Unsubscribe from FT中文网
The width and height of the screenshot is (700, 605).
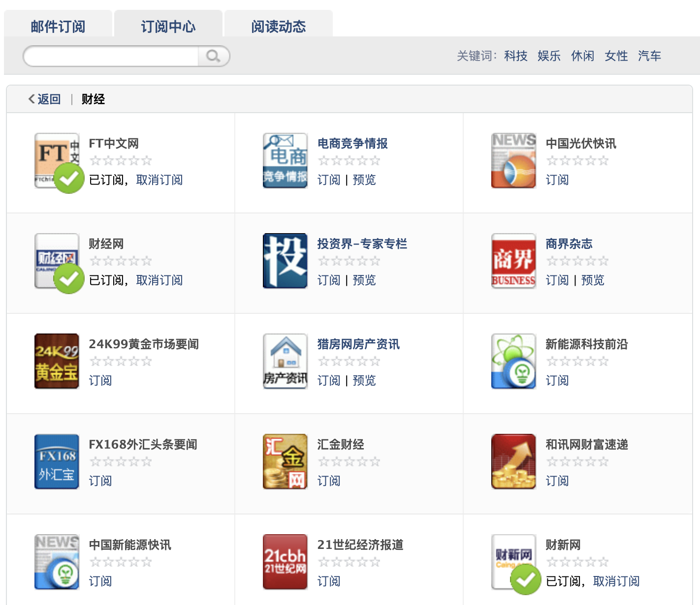pyautogui.click(x=159, y=180)
